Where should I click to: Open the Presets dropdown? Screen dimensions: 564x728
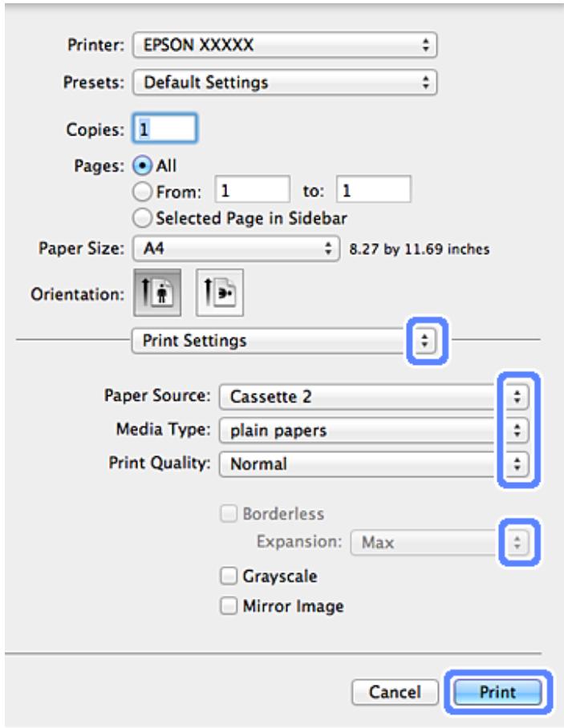click(x=284, y=82)
